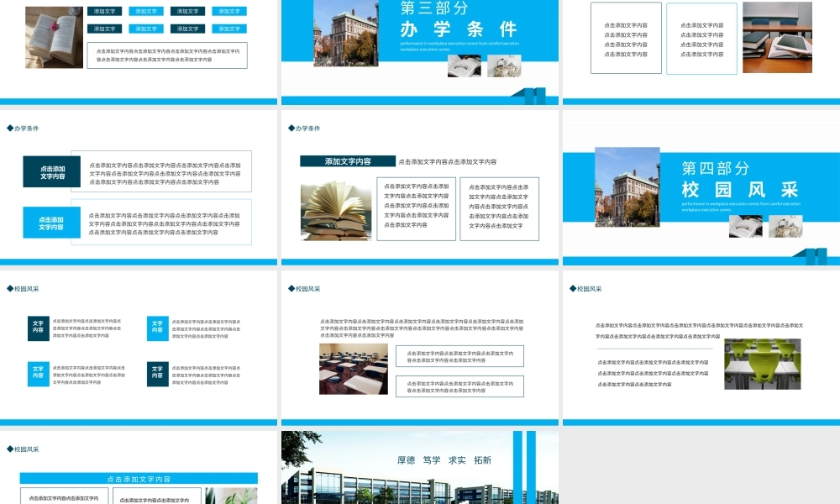Click the lower-right dark 文字内容 square

pyautogui.click(x=158, y=374)
